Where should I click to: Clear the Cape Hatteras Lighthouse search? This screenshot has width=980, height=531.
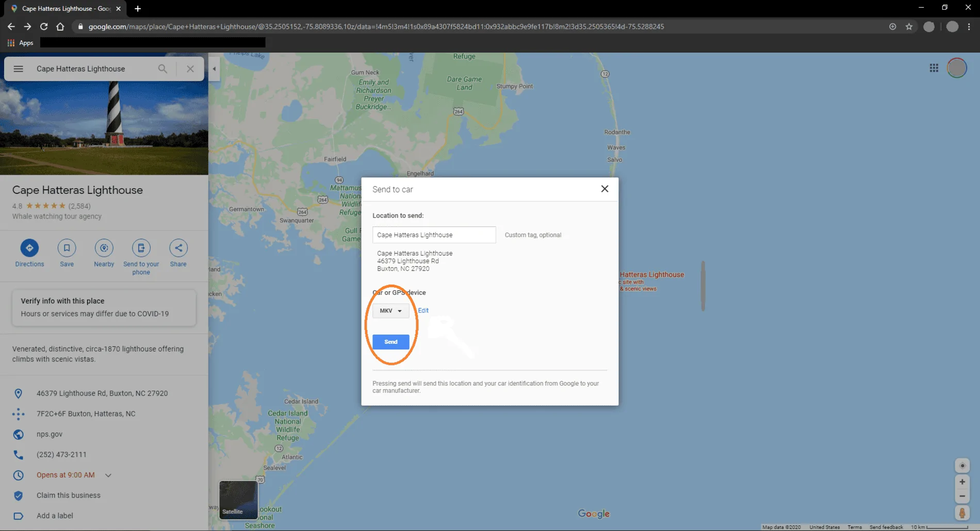[x=190, y=69]
